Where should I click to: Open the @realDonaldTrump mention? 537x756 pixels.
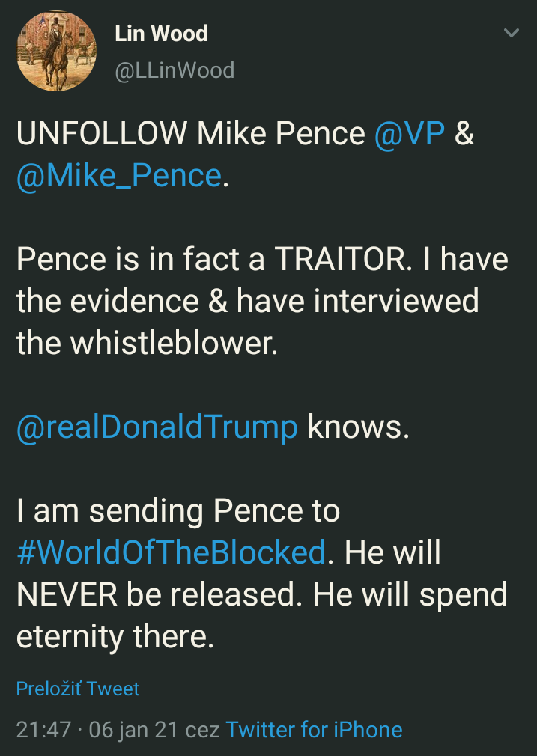(157, 427)
